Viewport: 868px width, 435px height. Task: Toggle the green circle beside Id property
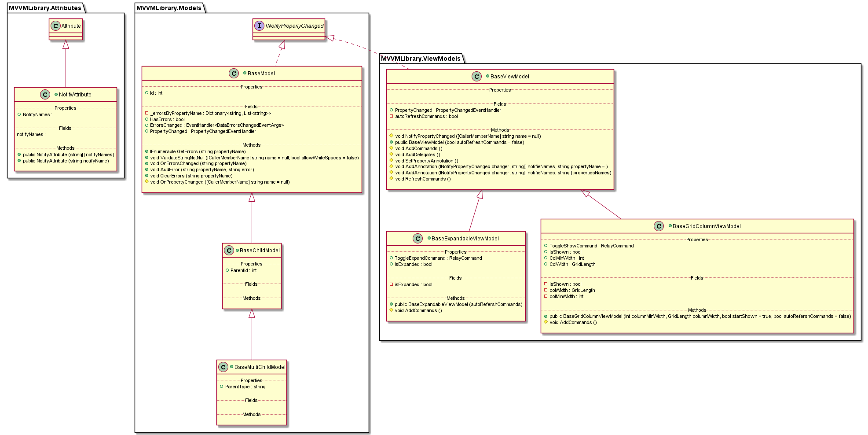click(x=146, y=93)
